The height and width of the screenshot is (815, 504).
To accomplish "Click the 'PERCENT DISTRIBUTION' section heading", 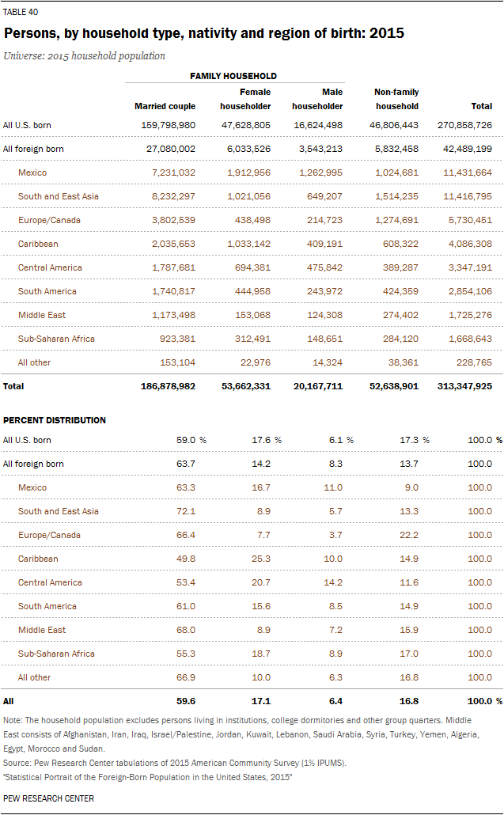I will pyautogui.click(x=55, y=420).
